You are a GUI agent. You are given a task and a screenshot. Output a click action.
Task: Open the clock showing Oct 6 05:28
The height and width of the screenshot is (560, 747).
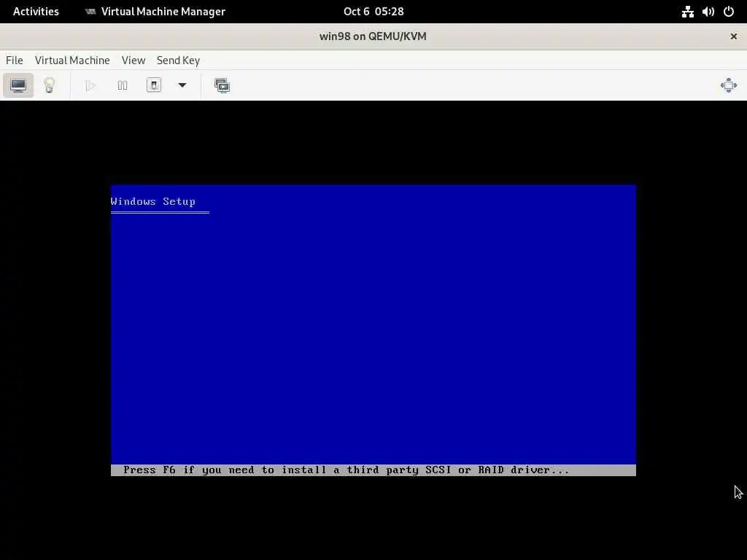point(373,12)
